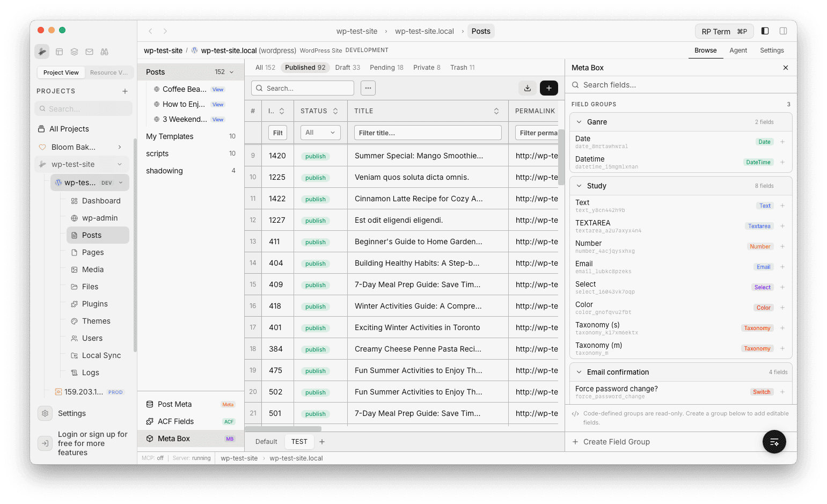
Task: Select the Draft 33 filter tab
Action: (x=347, y=67)
